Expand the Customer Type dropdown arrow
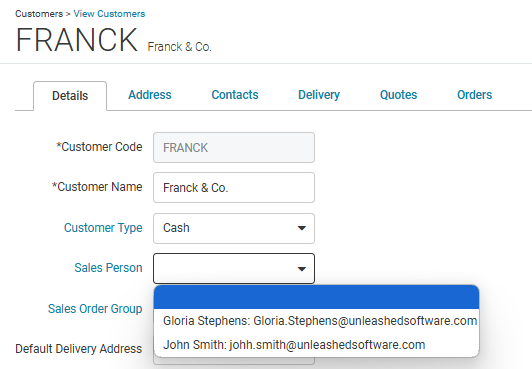 pyautogui.click(x=302, y=228)
